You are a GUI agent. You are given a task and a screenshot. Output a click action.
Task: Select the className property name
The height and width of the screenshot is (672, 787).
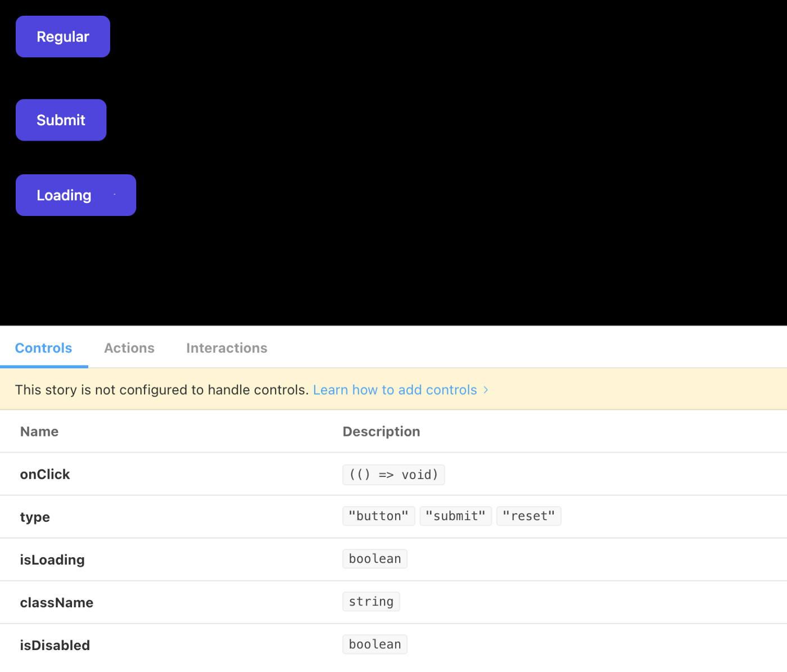pyautogui.click(x=57, y=603)
